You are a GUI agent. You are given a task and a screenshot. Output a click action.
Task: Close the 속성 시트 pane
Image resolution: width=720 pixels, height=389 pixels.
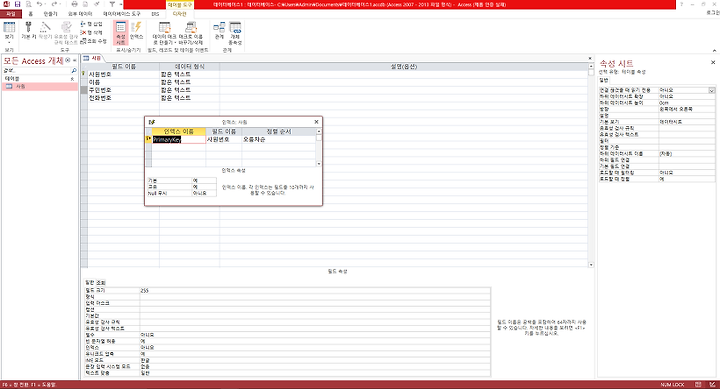(x=713, y=62)
